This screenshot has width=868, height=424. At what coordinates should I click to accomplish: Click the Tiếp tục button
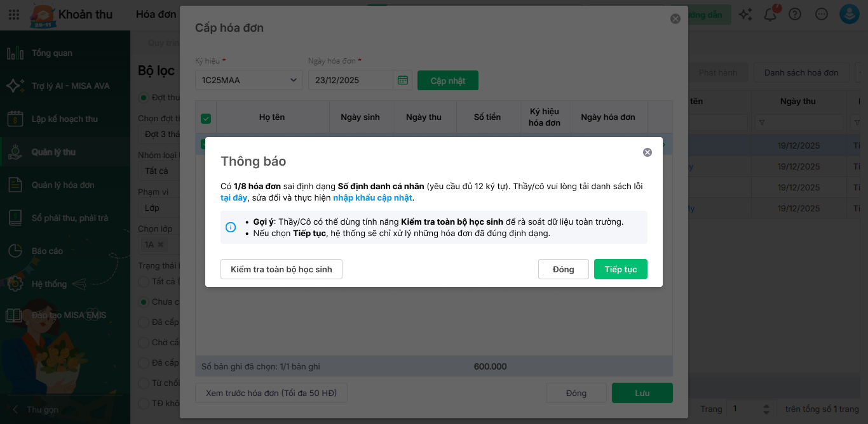tap(620, 269)
